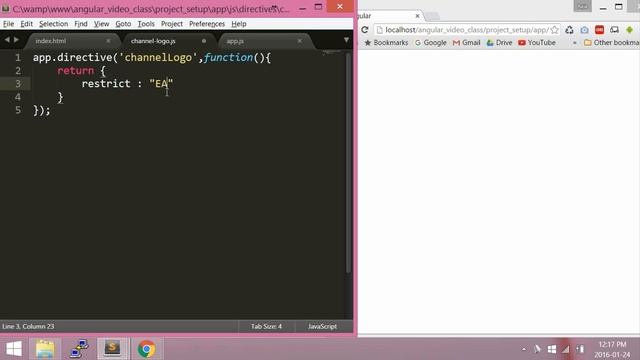Expand hidden bookmarks chevron
The width and height of the screenshot is (640, 360).
(575, 43)
